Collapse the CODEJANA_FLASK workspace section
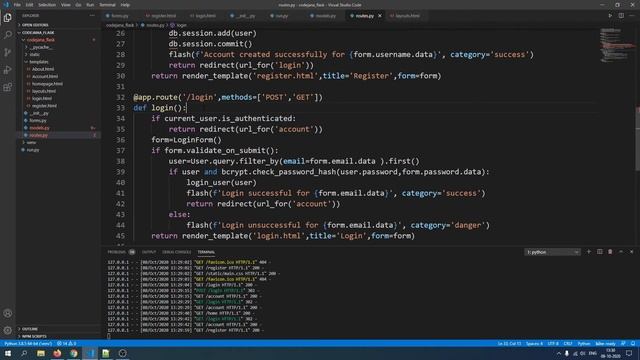This screenshot has height=360, width=640. 38,32
